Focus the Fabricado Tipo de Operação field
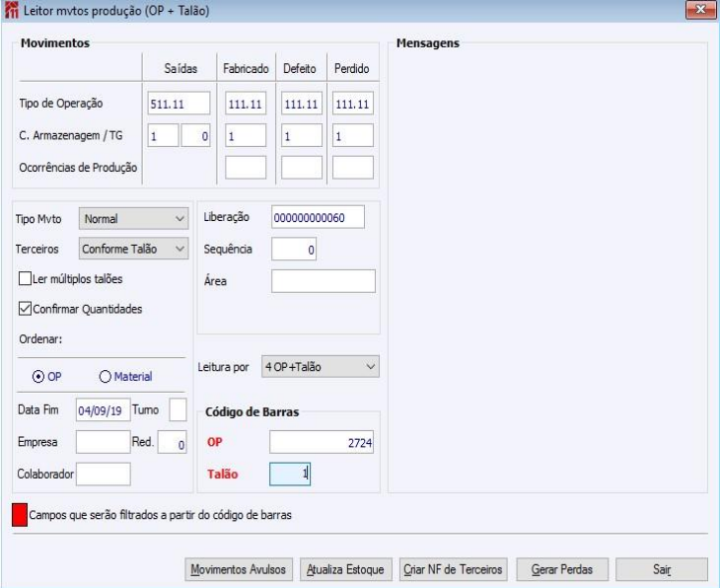The height and width of the screenshot is (588, 720). click(x=246, y=104)
